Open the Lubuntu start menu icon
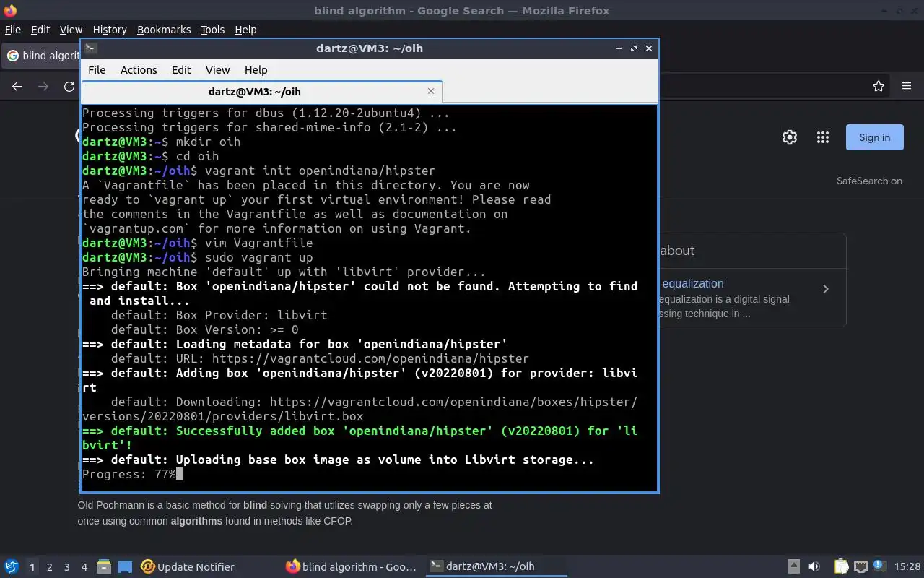The height and width of the screenshot is (578, 924). (12, 566)
